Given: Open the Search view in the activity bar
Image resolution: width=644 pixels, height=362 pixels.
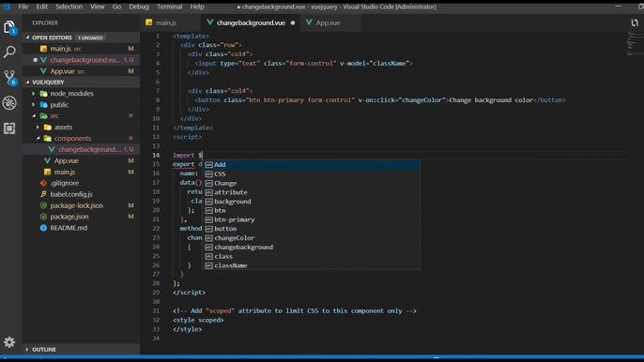Looking at the screenshot, I should pos(9,52).
